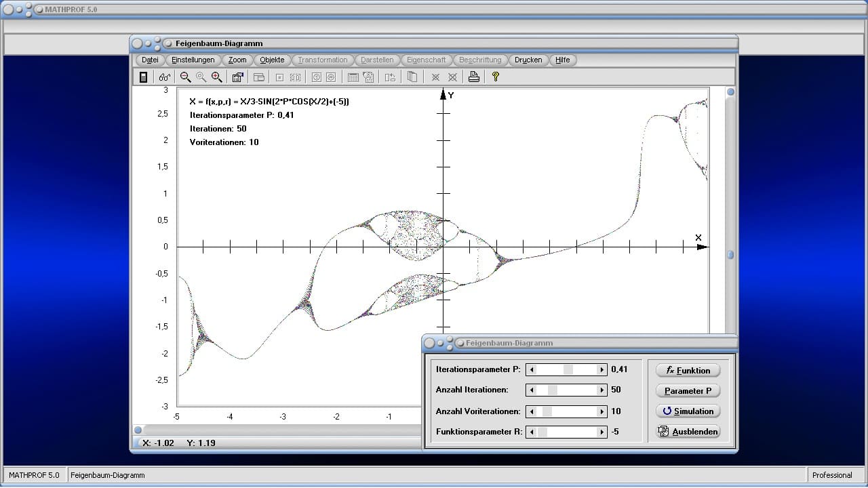Viewport: 868px width, 488px height.
Task: Open the Objekte menu
Action: click(272, 60)
